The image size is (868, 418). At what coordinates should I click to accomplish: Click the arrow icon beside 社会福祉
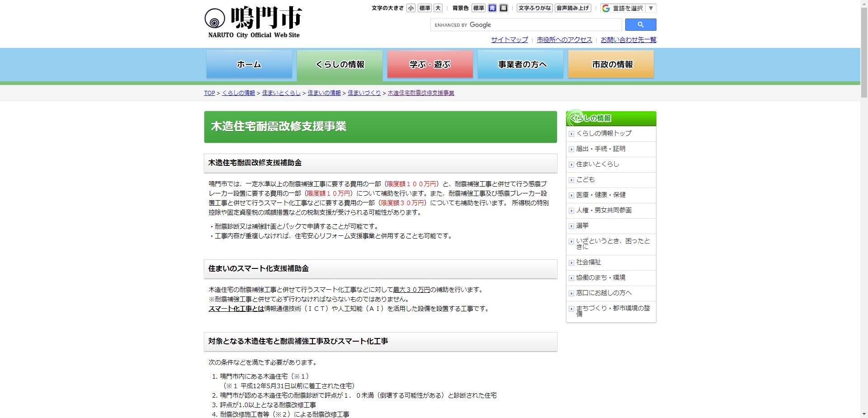571,262
